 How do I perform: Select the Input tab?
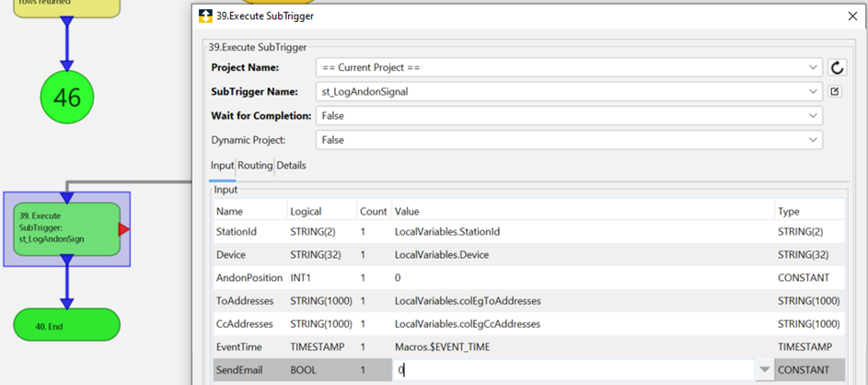[x=222, y=166]
